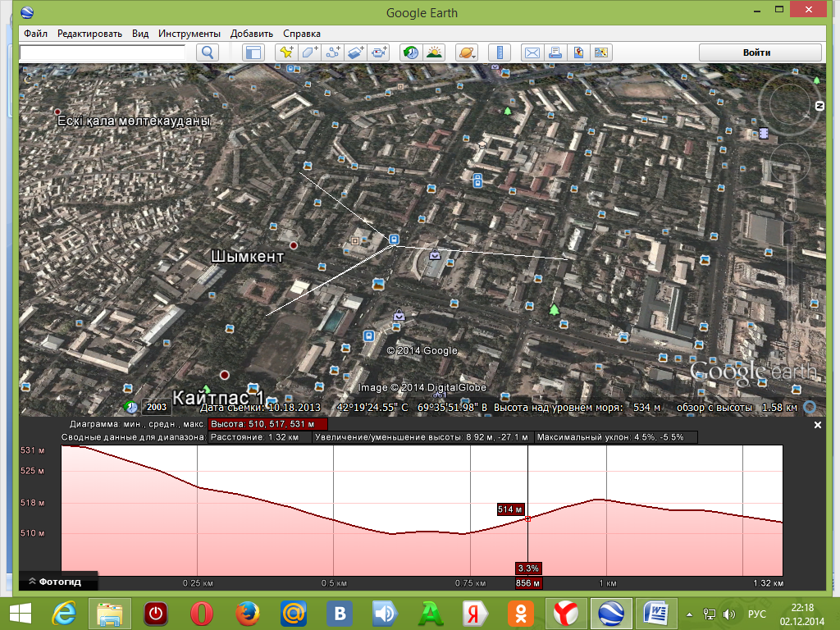Click the 856 м distance marker label
The height and width of the screenshot is (630, 840).
[x=527, y=583]
